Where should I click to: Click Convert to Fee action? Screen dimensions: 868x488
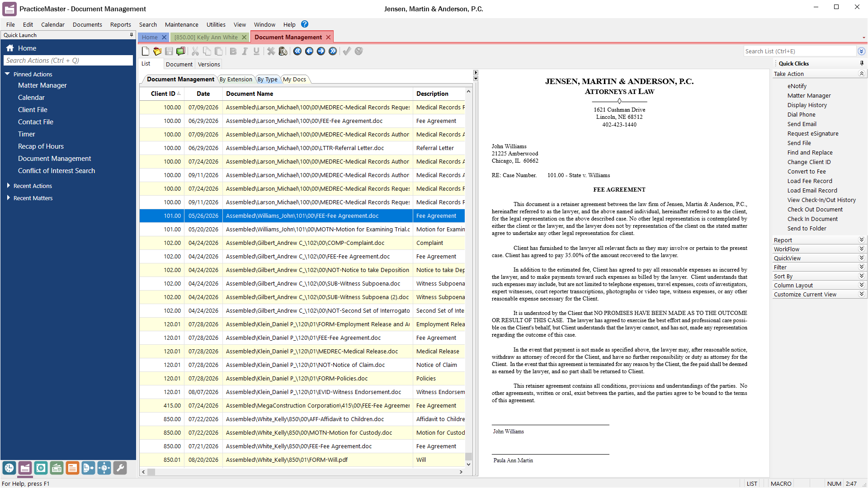tap(807, 171)
